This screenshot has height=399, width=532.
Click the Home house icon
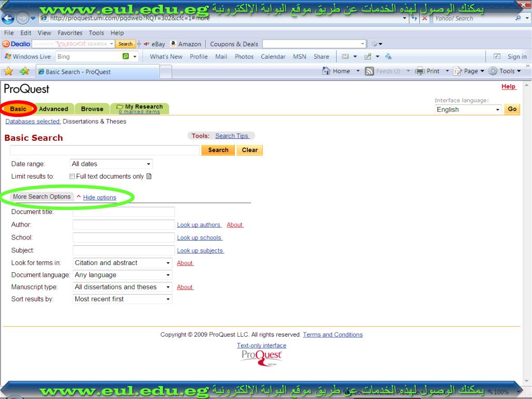[x=326, y=71]
